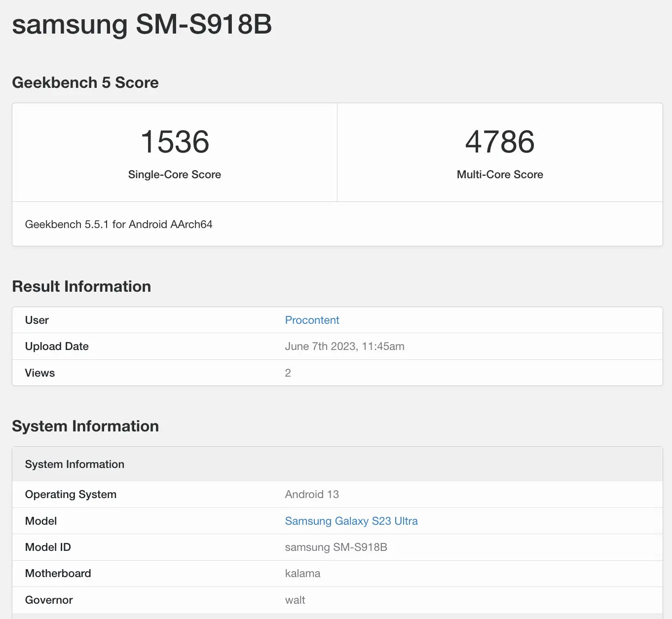Select the Model ID value samsung SM-S918B
The height and width of the screenshot is (619, 672).
pos(336,547)
